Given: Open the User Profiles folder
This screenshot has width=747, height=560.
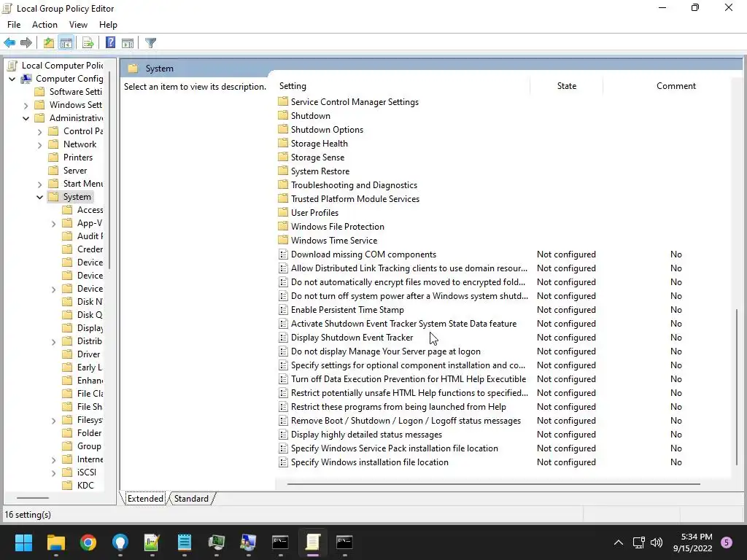Looking at the screenshot, I should [314, 213].
